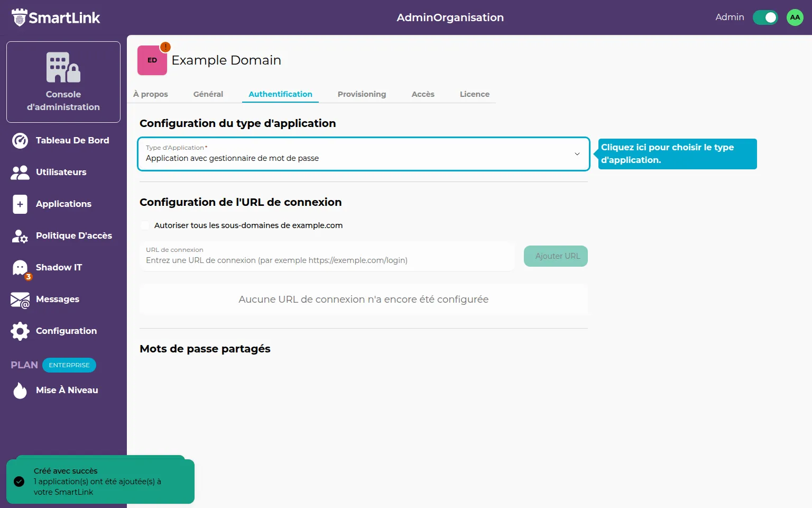Click the orange warning badge on ED
The width and height of the screenshot is (812, 508).
click(165, 47)
